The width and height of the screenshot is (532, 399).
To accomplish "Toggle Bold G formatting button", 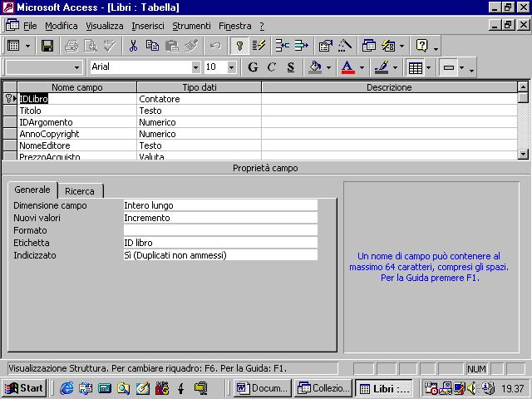I will (x=253, y=67).
